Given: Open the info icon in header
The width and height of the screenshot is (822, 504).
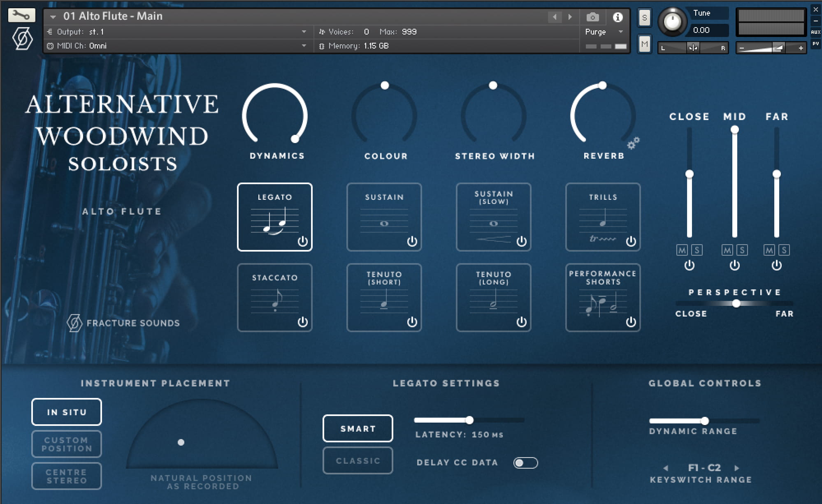Looking at the screenshot, I should 618,17.
